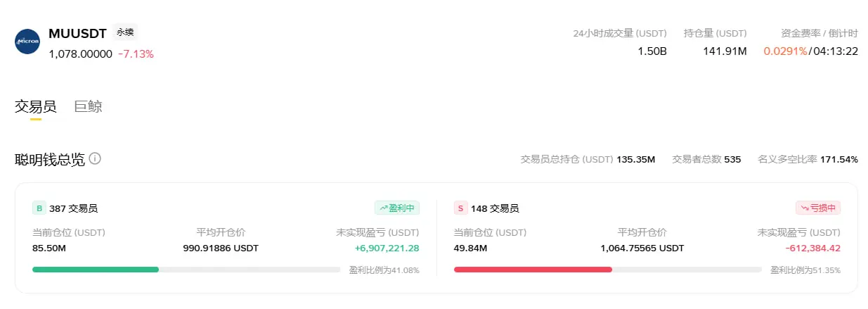Click the 盈利中 trend-up badge

pos(397,208)
